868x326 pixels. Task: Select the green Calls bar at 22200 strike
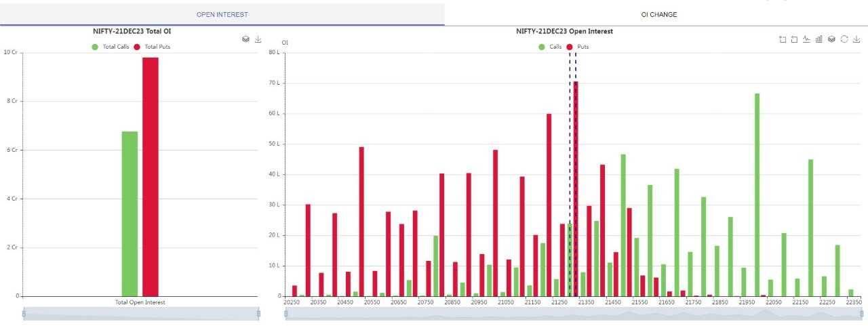tap(810, 228)
